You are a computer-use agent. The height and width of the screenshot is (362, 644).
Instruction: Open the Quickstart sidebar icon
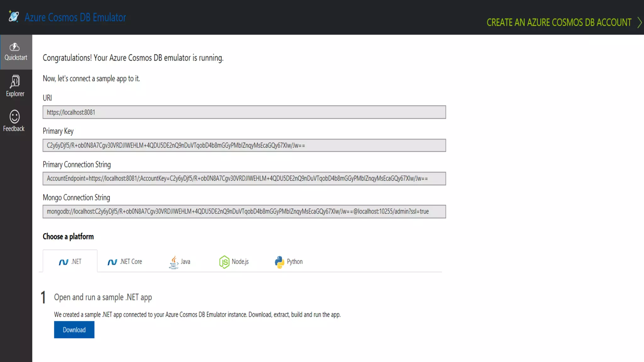(14, 47)
